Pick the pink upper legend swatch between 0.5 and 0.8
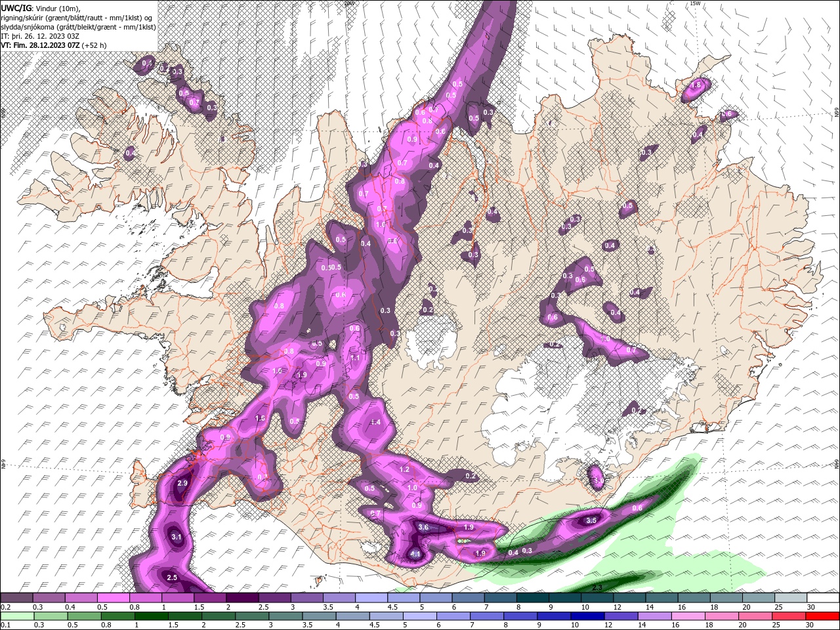 click(x=114, y=598)
